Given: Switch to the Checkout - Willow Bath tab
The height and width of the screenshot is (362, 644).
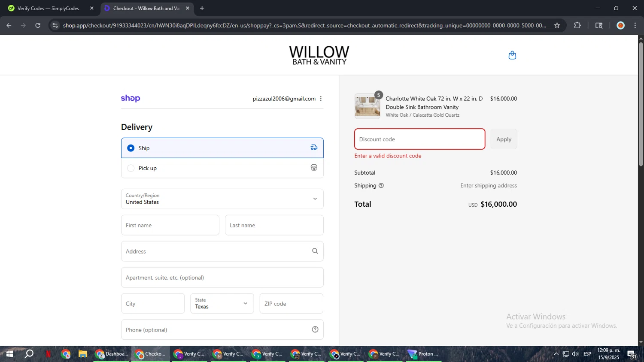Looking at the screenshot, I should click(x=146, y=8).
